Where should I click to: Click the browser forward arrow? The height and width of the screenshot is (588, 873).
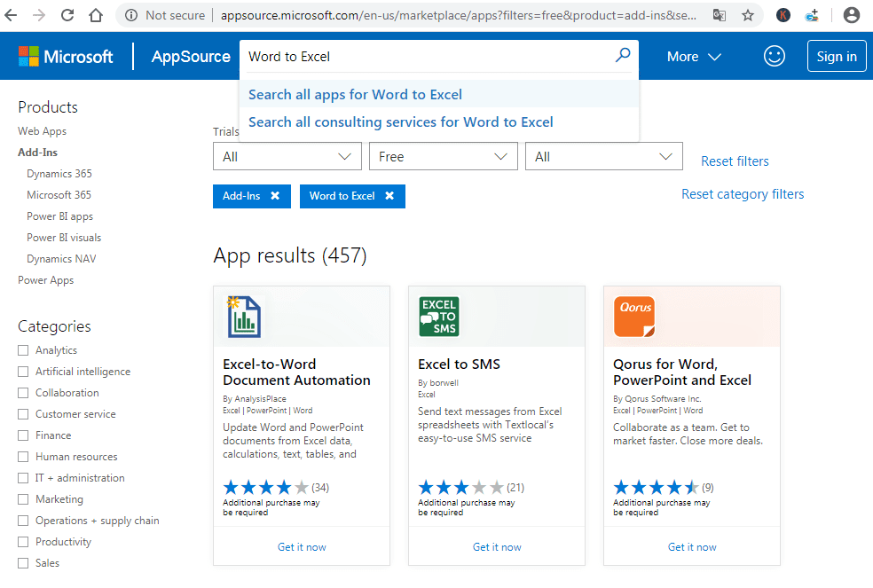click(39, 15)
